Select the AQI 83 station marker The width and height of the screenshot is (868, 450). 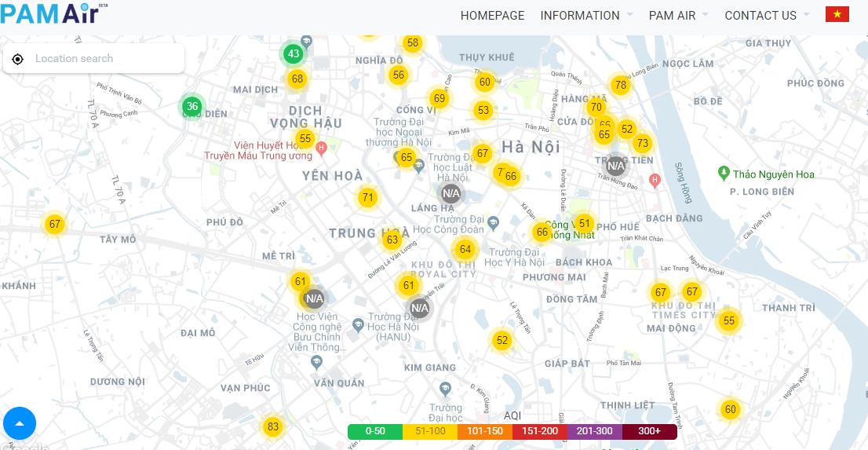pyautogui.click(x=272, y=427)
